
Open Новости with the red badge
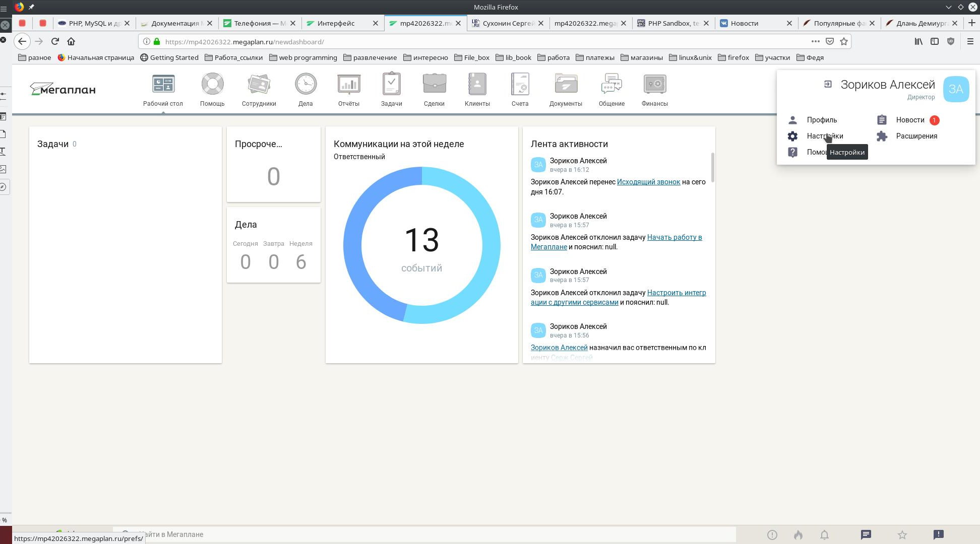[x=910, y=120]
